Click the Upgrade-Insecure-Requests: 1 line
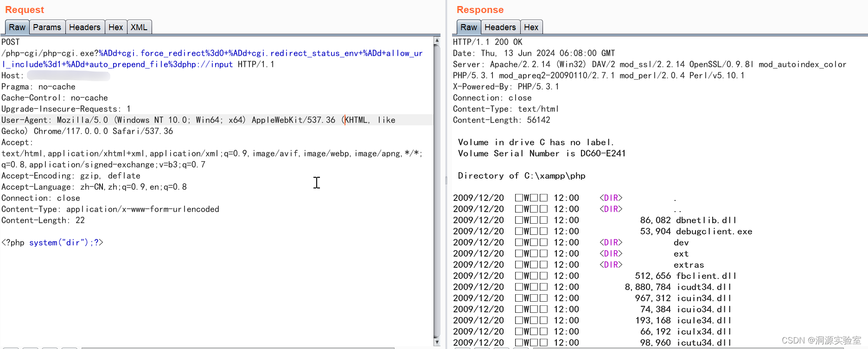Viewport: 868px width, 349px height. tap(66, 109)
